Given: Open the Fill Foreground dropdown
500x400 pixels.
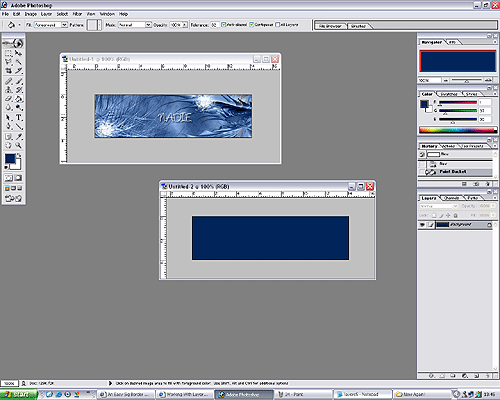Looking at the screenshot, I should point(64,25).
